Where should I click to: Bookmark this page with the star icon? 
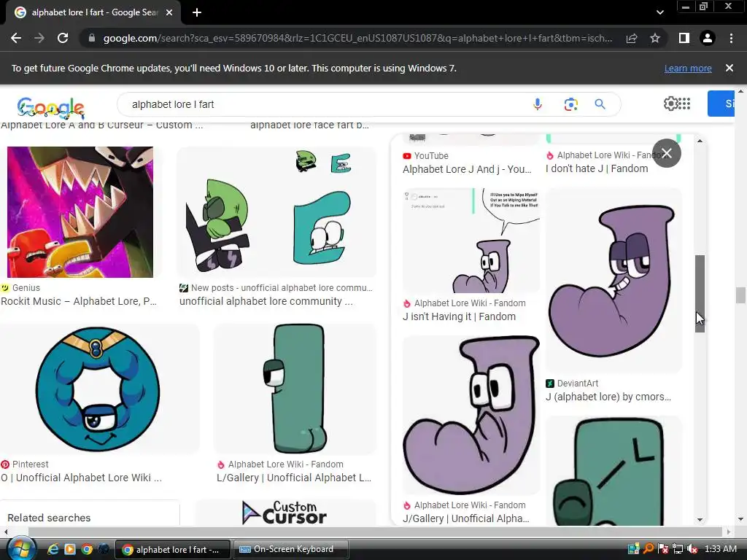coord(655,38)
